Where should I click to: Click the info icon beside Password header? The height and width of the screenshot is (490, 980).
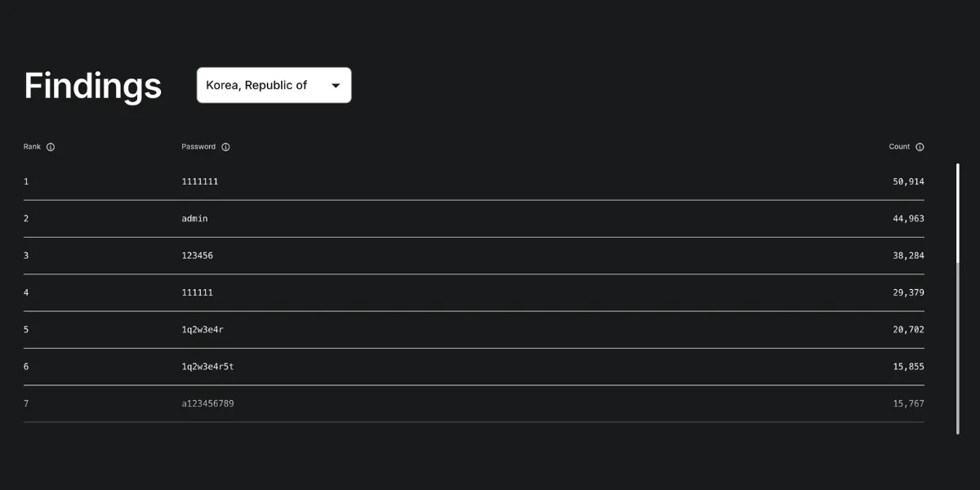point(225,147)
